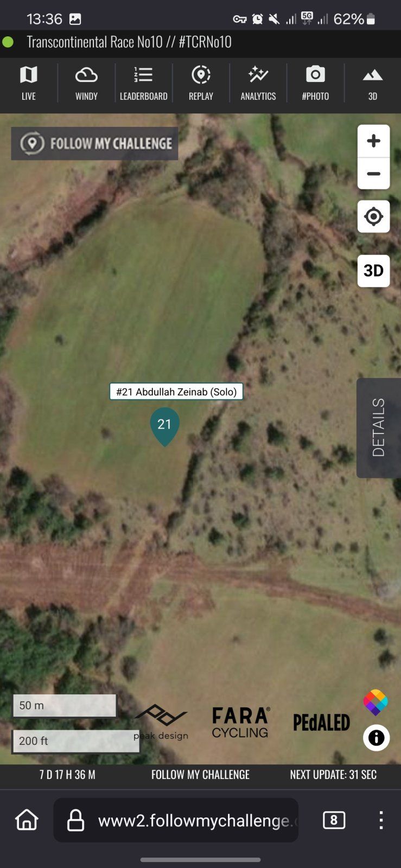
Task: Open the LEADERBOARD list
Action: [x=143, y=83]
